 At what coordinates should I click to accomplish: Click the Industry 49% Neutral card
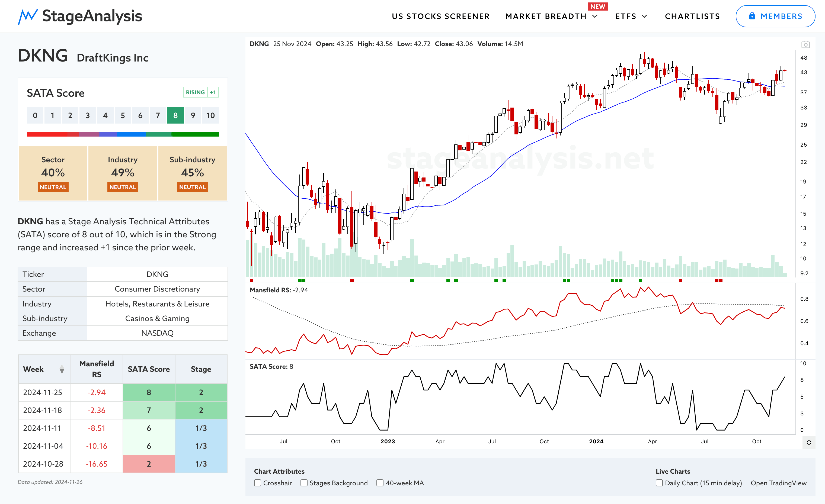point(123,173)
